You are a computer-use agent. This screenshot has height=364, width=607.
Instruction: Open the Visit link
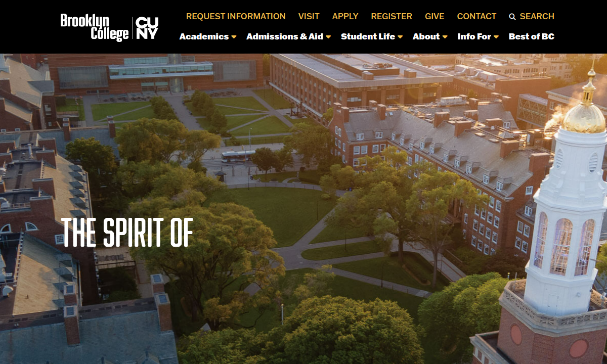click(x=309, y=16)
